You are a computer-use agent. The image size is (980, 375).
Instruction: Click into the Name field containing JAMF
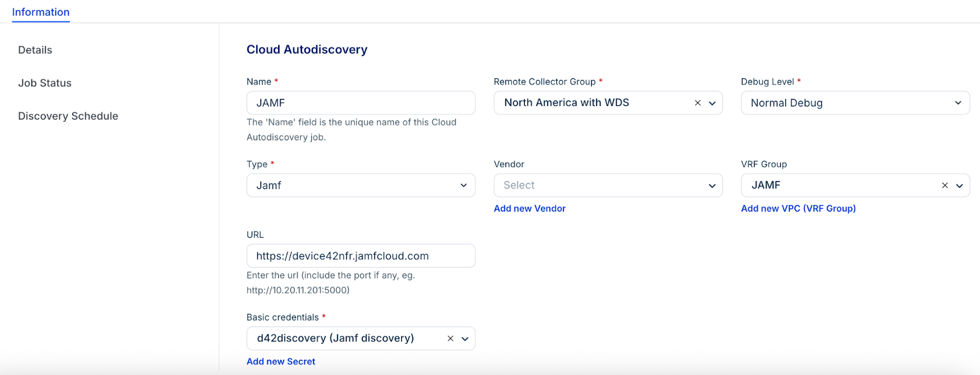point(361,103)
